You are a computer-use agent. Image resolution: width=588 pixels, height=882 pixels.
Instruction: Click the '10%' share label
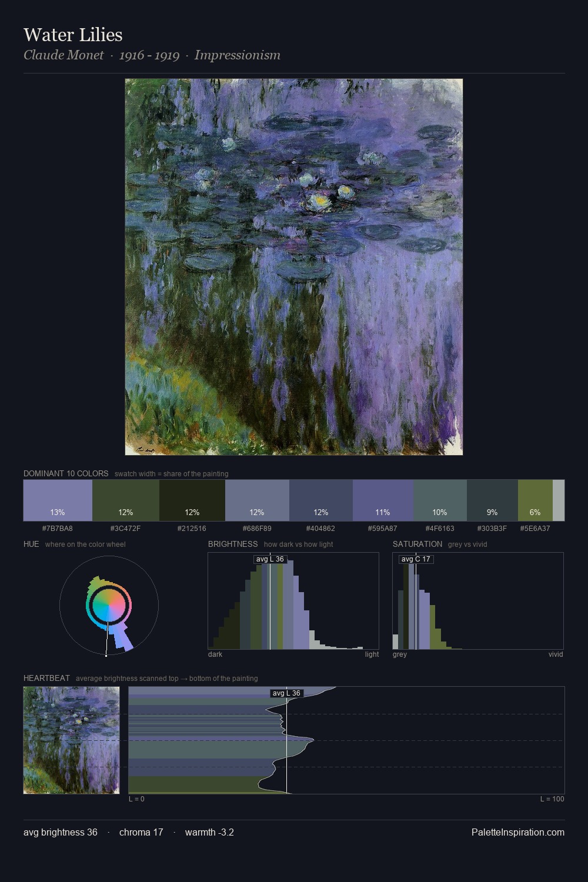click(440, 512)
